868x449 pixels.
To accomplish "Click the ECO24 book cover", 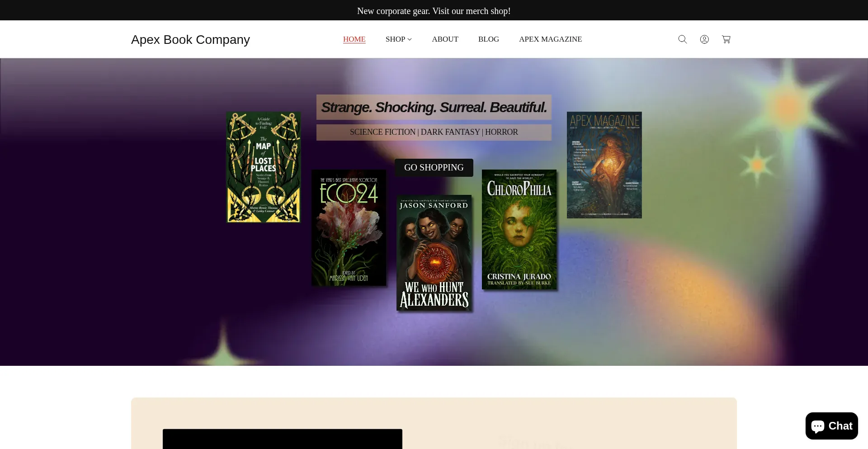I will [x=349, y=228].
